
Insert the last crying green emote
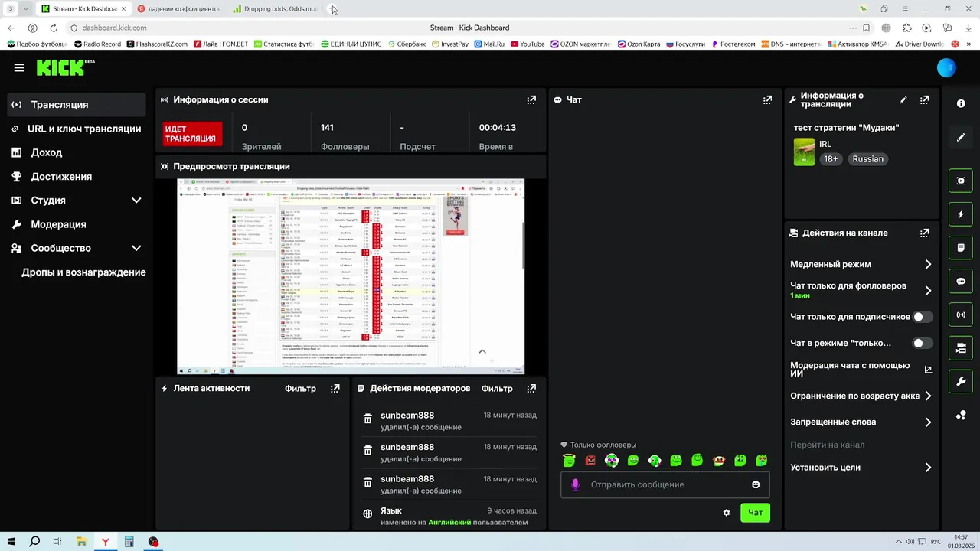(762, 461)
